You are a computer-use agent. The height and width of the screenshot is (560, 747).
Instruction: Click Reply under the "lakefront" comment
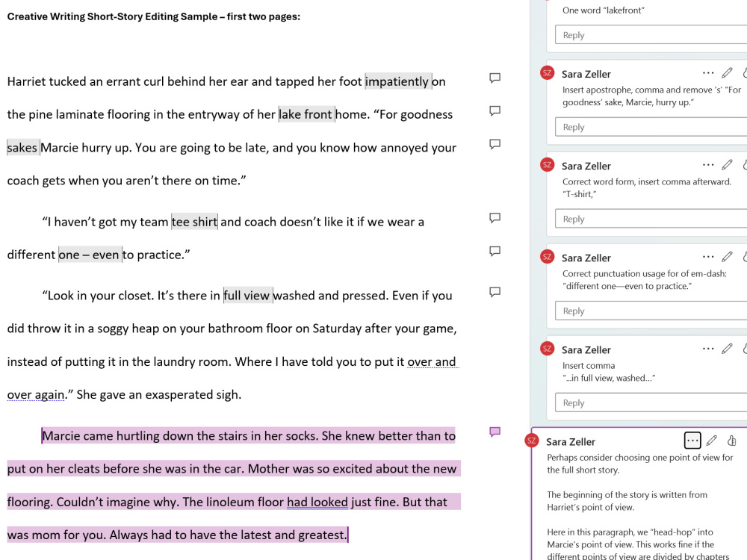click(x=650, y=35)
